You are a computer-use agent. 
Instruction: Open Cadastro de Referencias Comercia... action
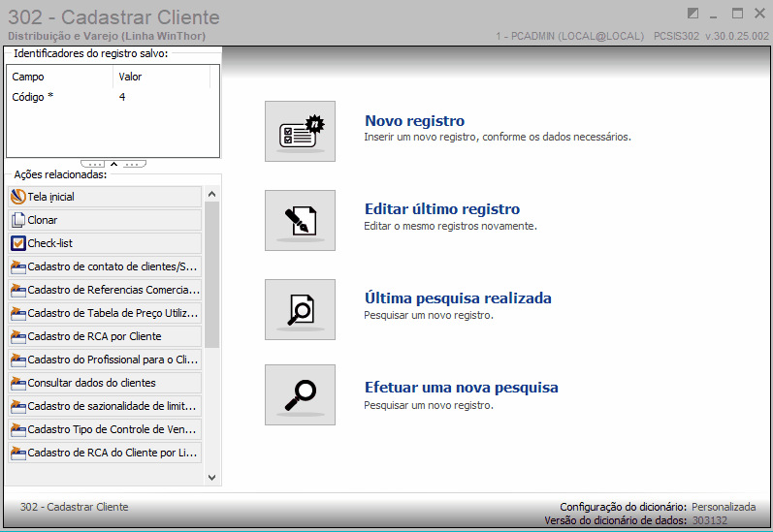(x=105, y=290)
